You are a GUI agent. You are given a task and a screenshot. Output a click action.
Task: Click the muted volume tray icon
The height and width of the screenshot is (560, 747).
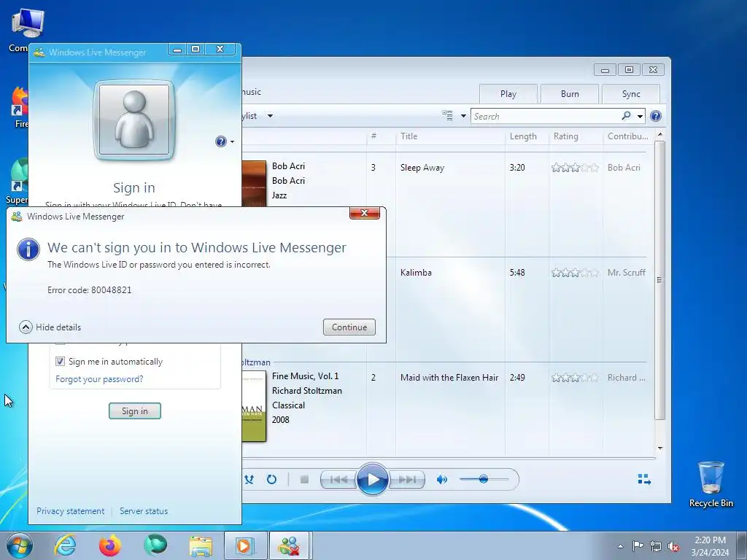673,546
